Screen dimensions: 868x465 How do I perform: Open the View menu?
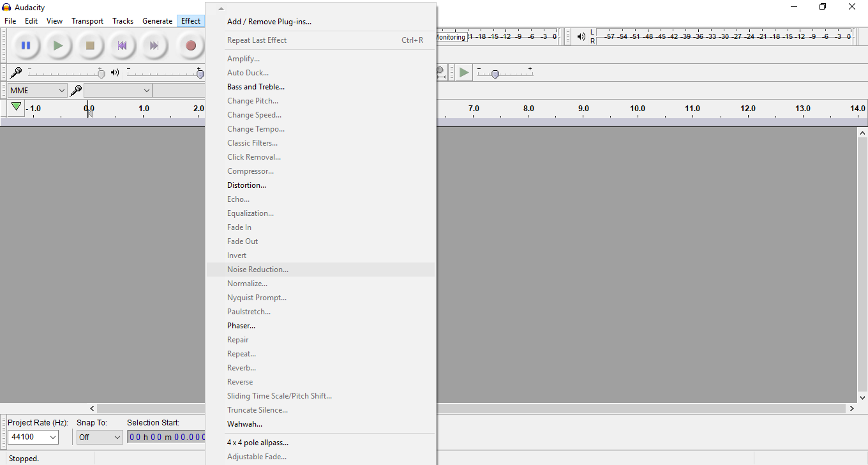coord(54,21)
